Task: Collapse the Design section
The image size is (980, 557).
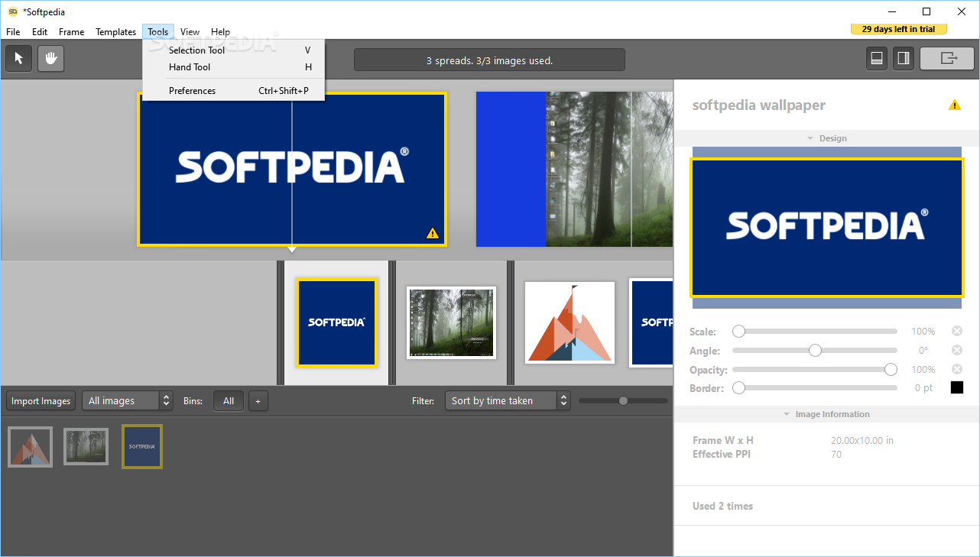Action: point(826,138)
